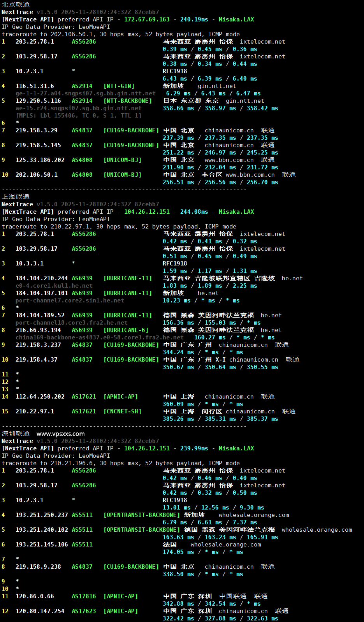Select hop IP 193.251.250.237
The width and height of the screenshot is (364, 622).
click(42, 515)
